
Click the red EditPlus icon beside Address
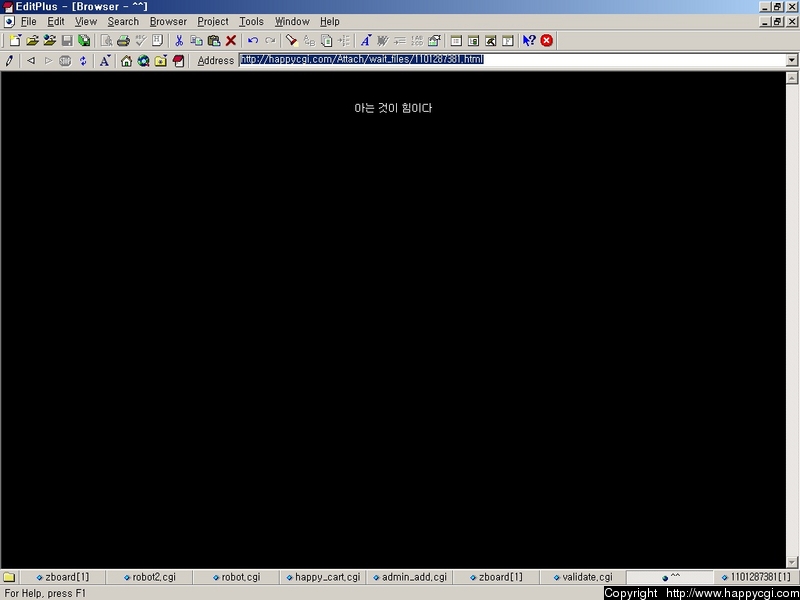[x=178, y=61]
